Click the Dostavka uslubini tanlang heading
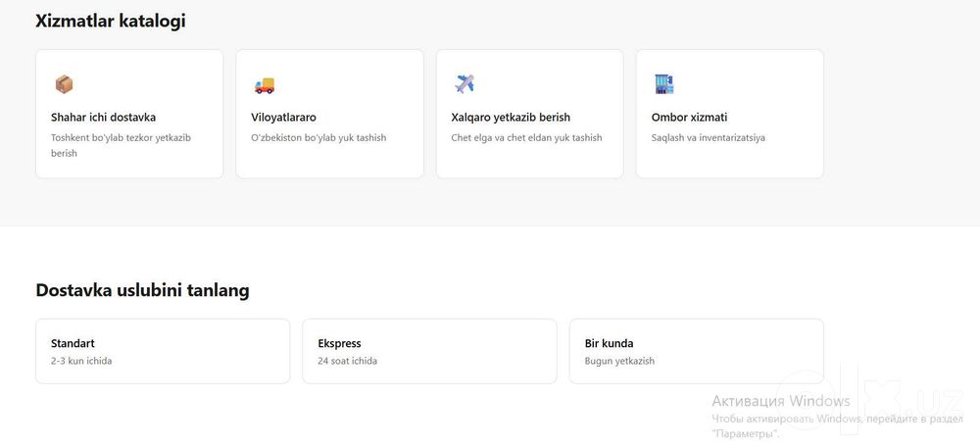The width and height of the screenshot is (980, 448). pos(142,290)
